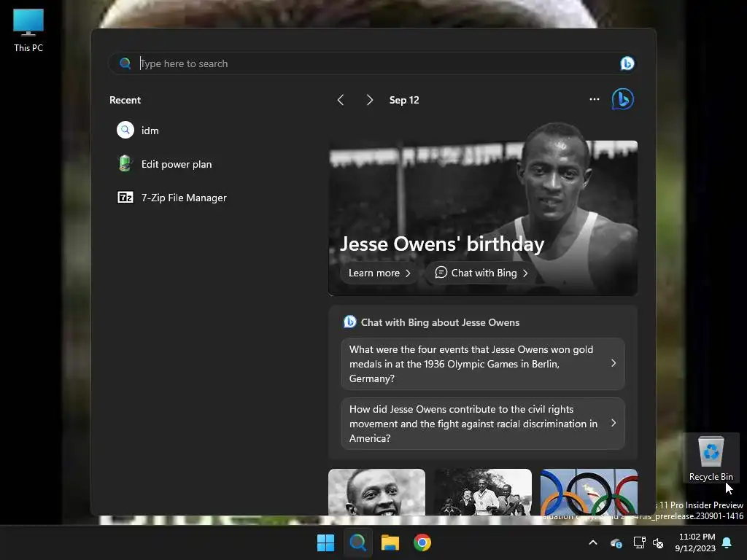Viewport: 747px width, 560px height.
Task: Open network status tray icon
Action: [639, 542]
